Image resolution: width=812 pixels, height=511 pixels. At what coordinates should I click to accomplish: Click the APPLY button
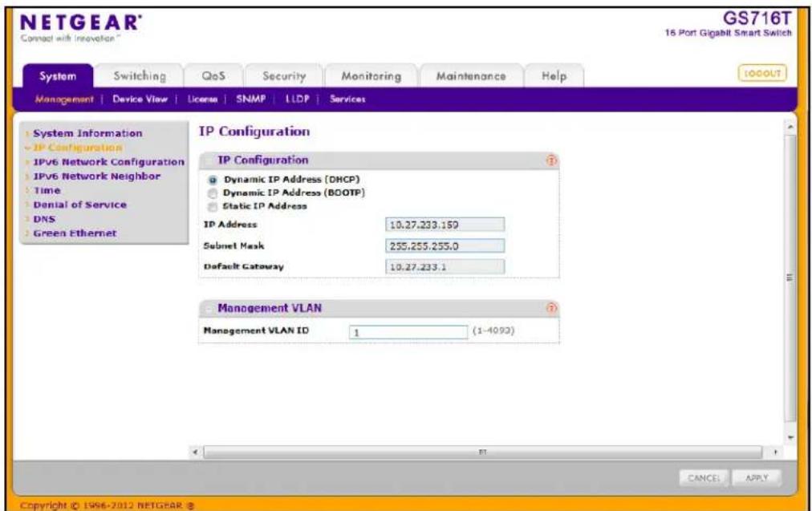point(757,478)
